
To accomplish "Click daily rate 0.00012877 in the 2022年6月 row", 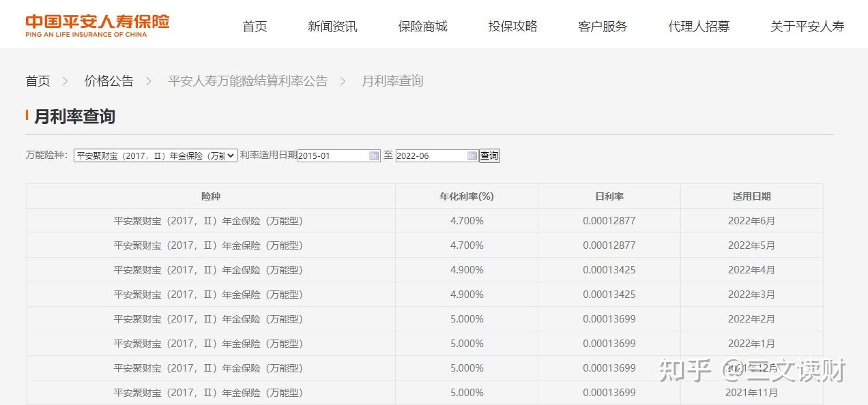I will click(609, 221).
